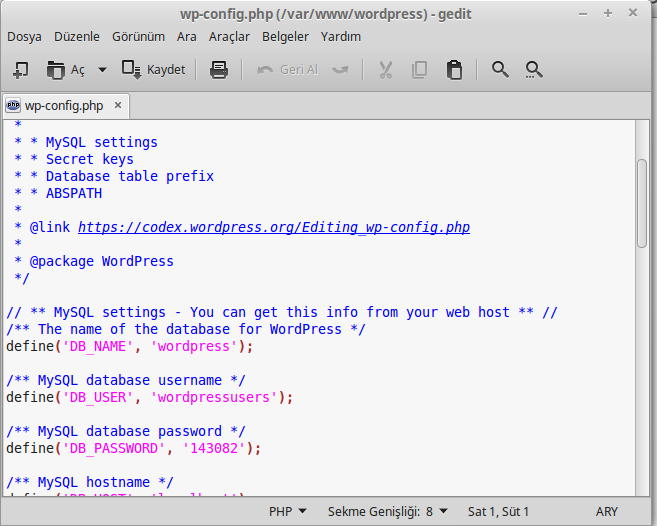Viewport: 657px width, 526px height.
Task: Expand the recent files arrow beside Aç
Action: pos(102,70)
